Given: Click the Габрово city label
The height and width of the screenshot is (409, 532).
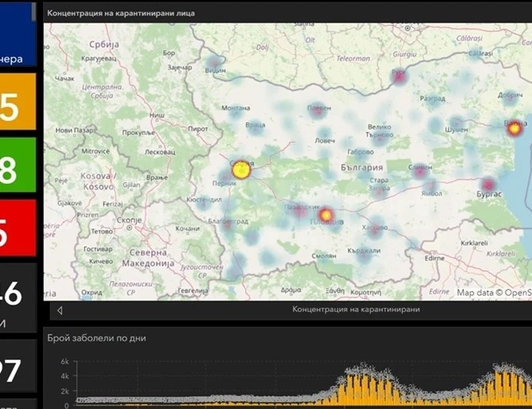Looking at the screenshot, I should [360, 152].
